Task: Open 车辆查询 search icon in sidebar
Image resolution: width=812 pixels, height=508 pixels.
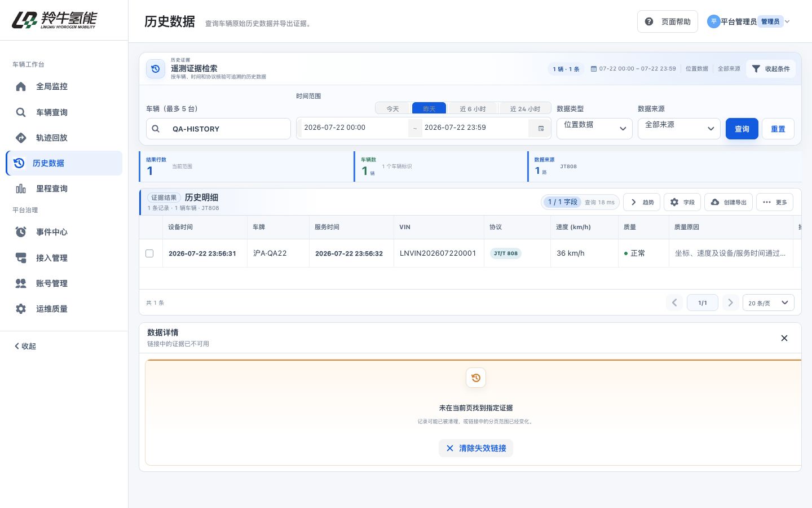Action: (21, 112)
